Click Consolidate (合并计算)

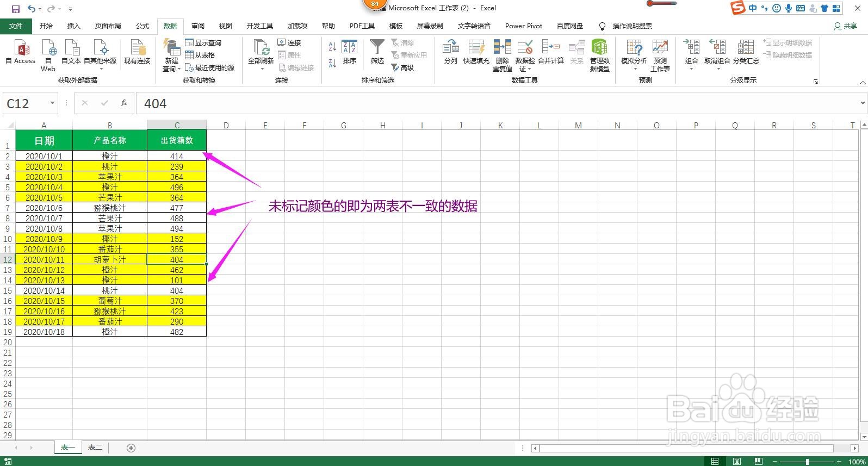[x=551, y=53]
